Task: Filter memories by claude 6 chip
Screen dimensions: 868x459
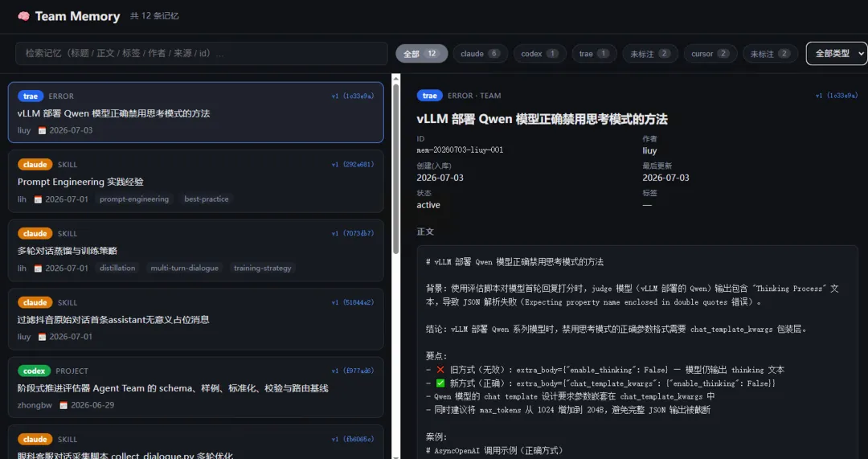Action: click(x=480, y=54)
